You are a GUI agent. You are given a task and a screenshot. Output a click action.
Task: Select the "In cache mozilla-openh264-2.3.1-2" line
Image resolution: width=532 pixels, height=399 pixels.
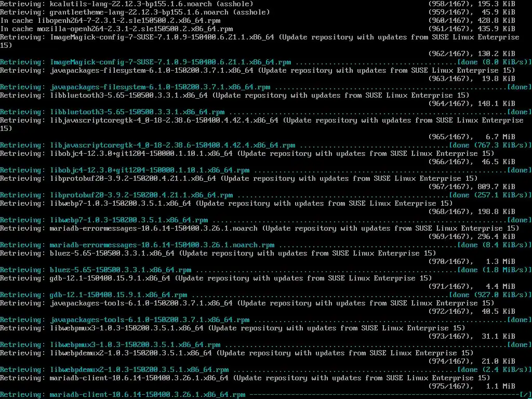116,29
